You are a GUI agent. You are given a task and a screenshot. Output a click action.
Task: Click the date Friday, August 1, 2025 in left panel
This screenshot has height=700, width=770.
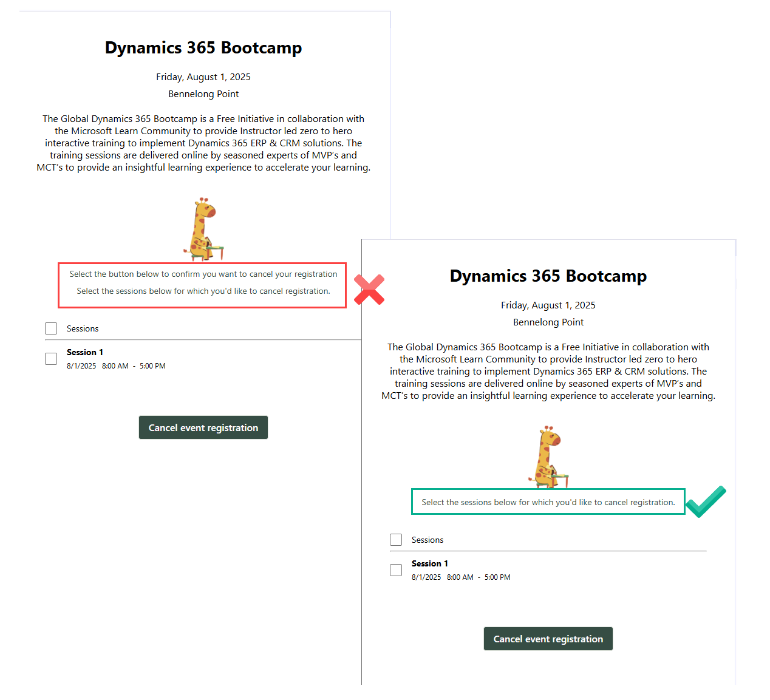tap(203, 77)
